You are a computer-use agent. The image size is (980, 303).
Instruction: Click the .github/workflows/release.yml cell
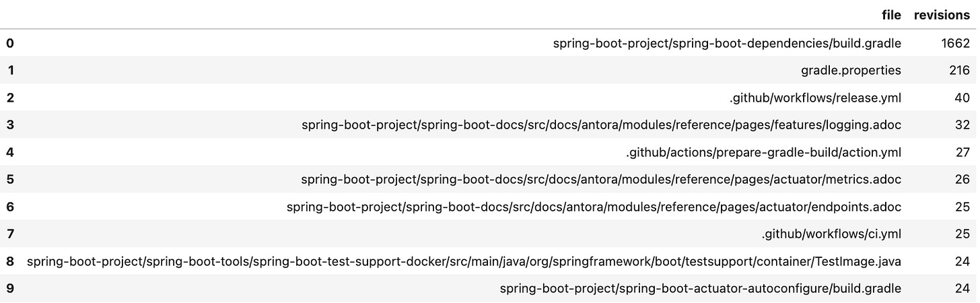[x=816, y=98]
